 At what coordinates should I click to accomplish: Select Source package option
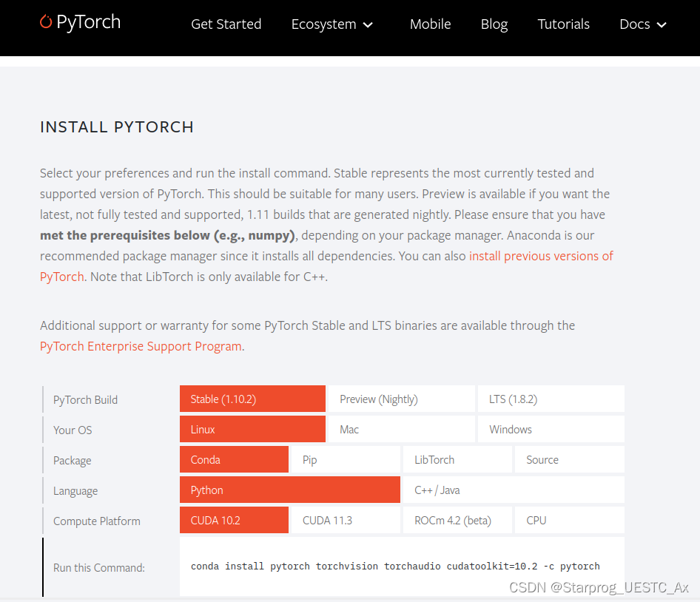pyautogui.click(x=569, y=459)
